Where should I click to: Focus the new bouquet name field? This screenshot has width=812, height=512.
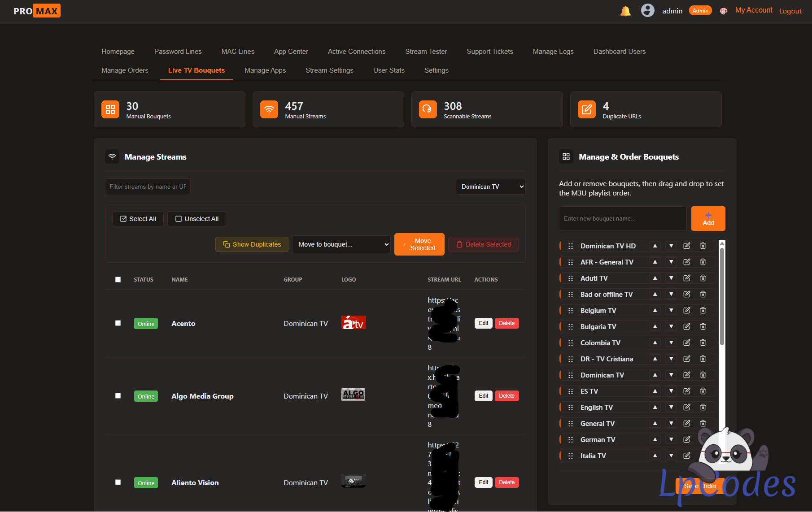(x=623, y=219)
